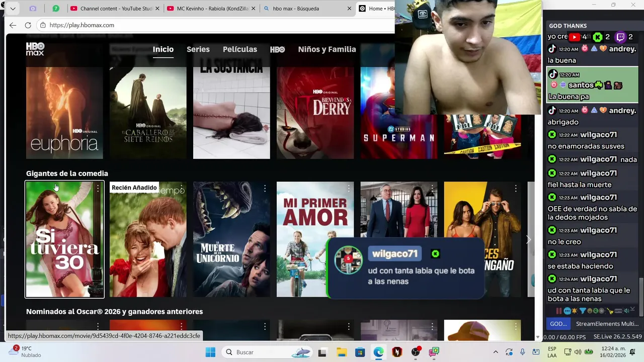Screen dimensions: 644x362
Task: Switch to hbo max Búsqueda tab
Action: tap(308, 9)
